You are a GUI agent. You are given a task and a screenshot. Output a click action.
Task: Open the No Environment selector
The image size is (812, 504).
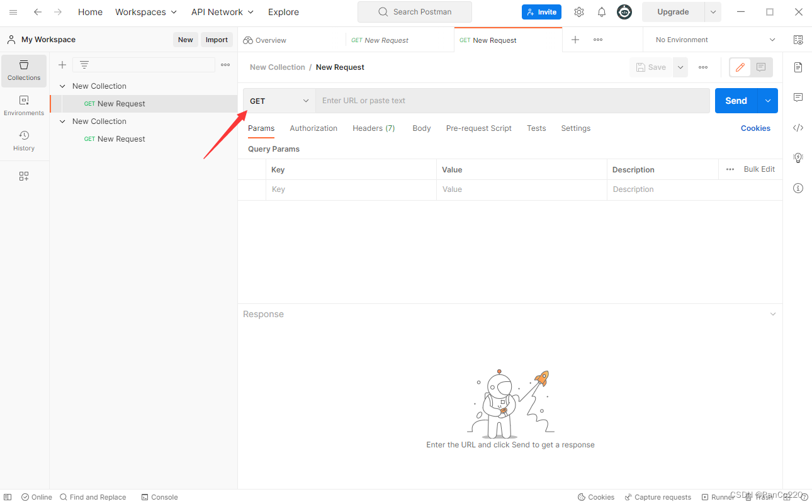click(x=715, y=40)
